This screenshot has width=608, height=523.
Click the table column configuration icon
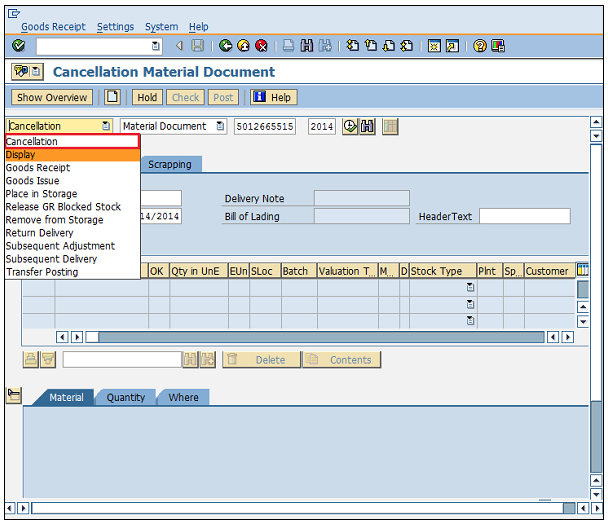(x=583, y=270)
